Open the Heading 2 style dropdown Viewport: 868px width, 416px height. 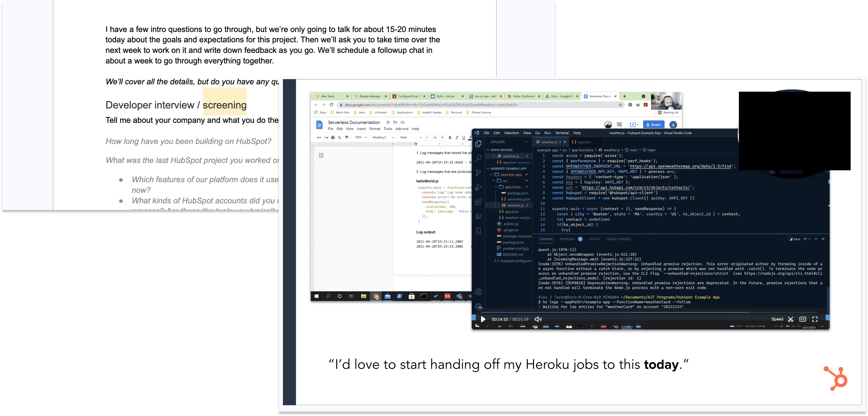[383, 137]
